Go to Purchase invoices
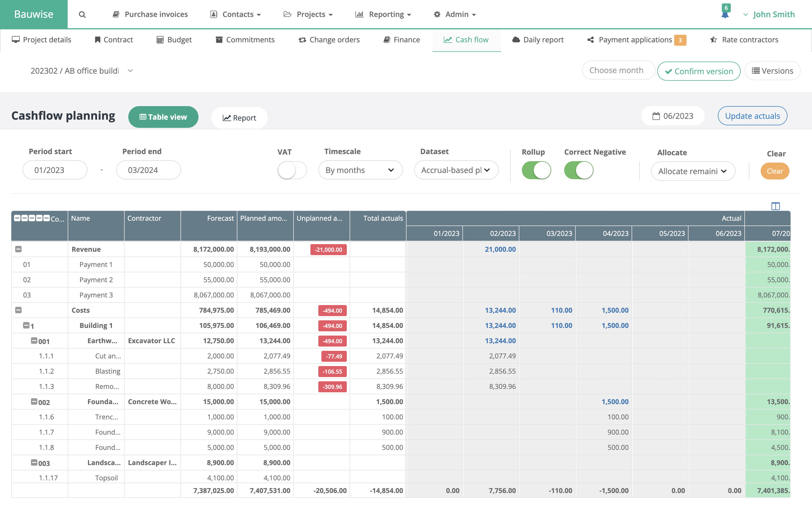 tap(150, 14)
